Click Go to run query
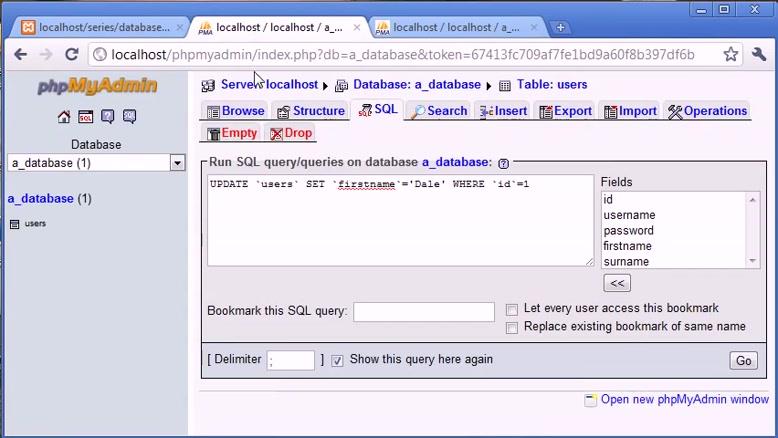 point(743,361)
